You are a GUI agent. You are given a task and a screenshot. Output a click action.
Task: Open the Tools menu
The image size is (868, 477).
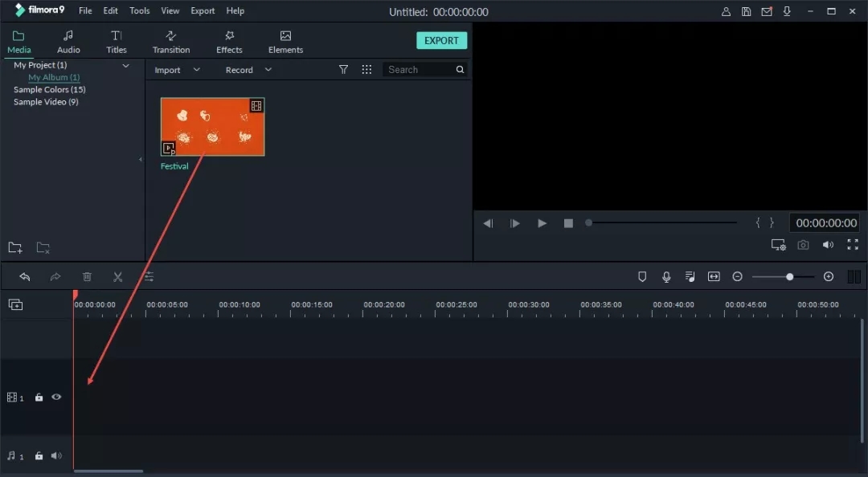(x=139, y=11)
